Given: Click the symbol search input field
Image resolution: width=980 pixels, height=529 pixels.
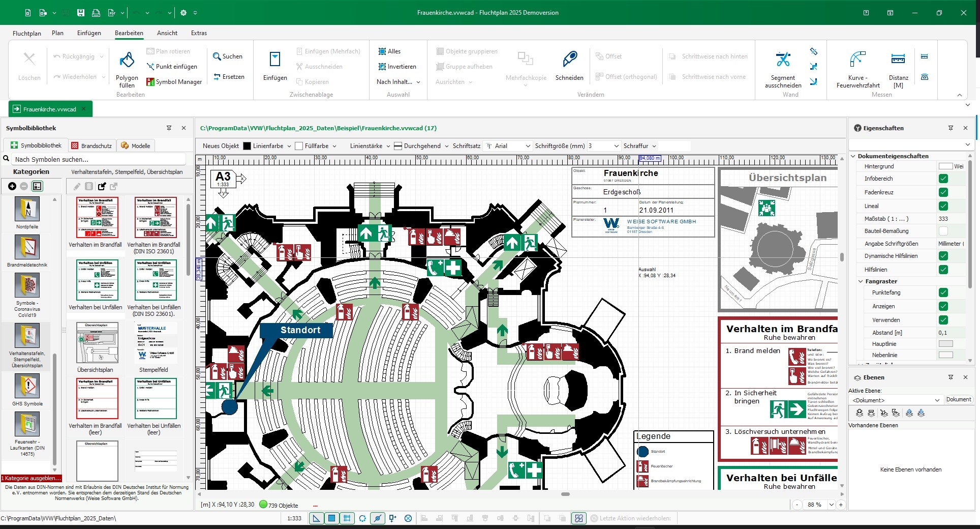Looking at the screenshot, I should click(99, 159).
